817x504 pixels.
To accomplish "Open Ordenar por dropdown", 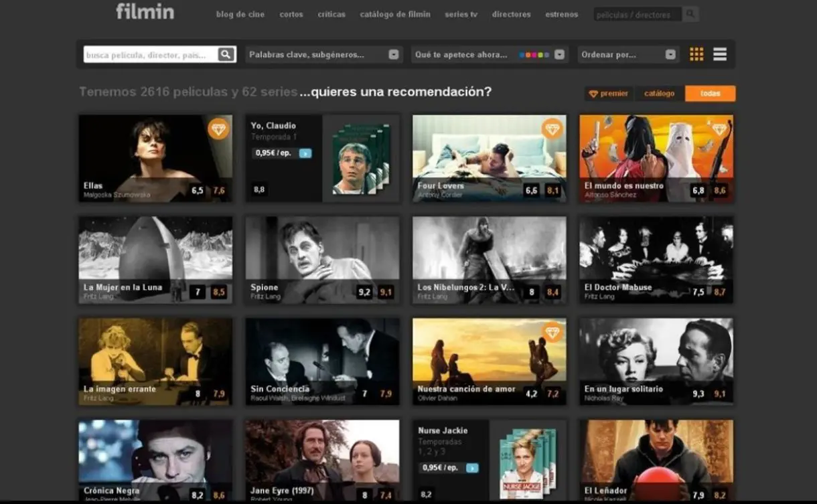I will coord(628,55).
